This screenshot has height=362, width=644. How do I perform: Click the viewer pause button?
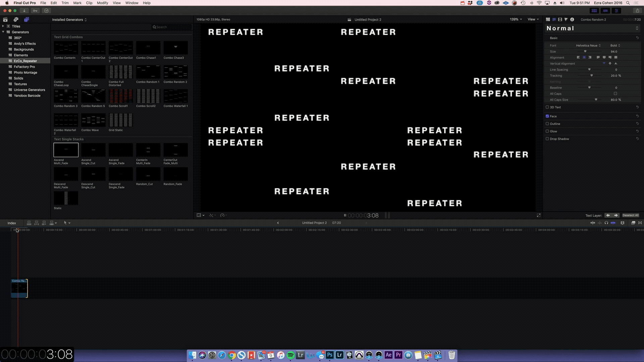345,215
